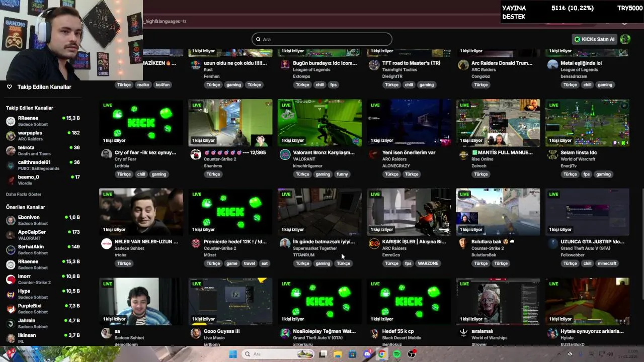Open Chrome from the Windows taskbar
The image size is (644, 362).
tap(382, 354)
